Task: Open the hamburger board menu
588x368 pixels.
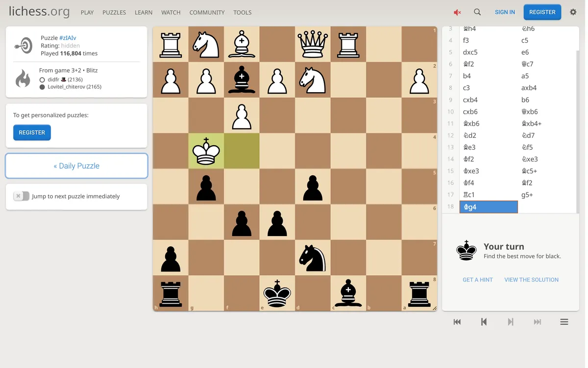Action: click(x=564, y=322)
